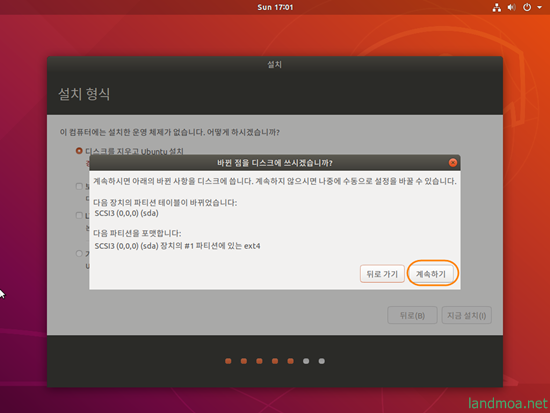Close the disk write confirmation dialog
The width and height of the screenshot is (550, 413).
[453, 162]
